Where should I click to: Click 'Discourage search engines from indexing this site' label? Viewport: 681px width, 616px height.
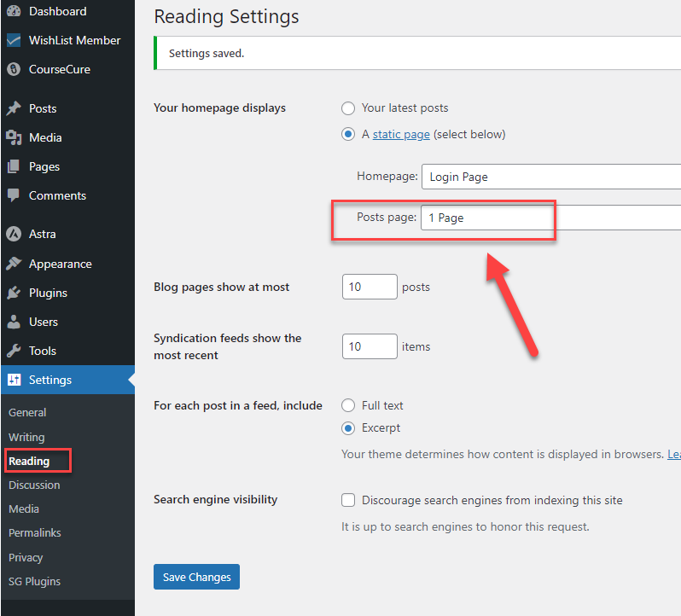(492, 500)
